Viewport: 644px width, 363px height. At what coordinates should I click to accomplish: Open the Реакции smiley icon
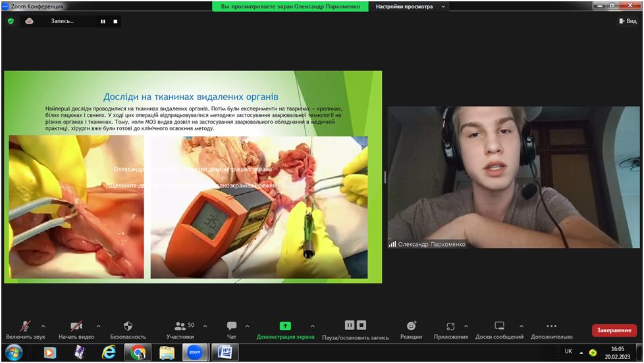(x=411, y=326)
